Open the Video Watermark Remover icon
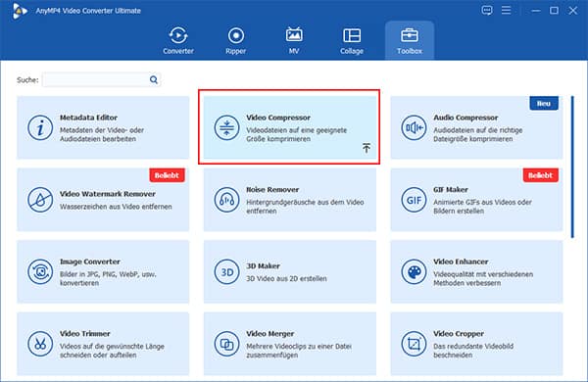The height and width of the screenshot is (382, 588). 40,200
